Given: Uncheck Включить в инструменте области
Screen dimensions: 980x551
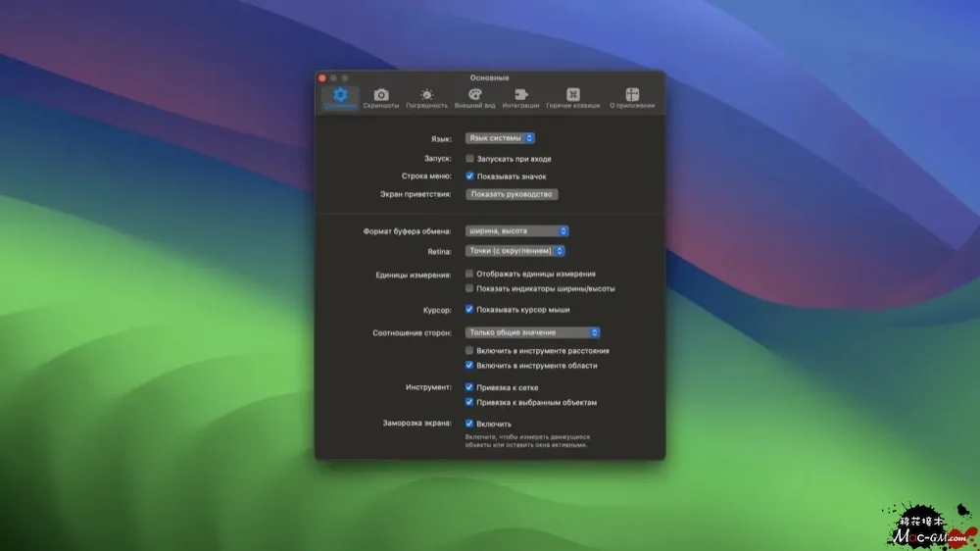Looking at the screenshot, I should pos(468,366).
